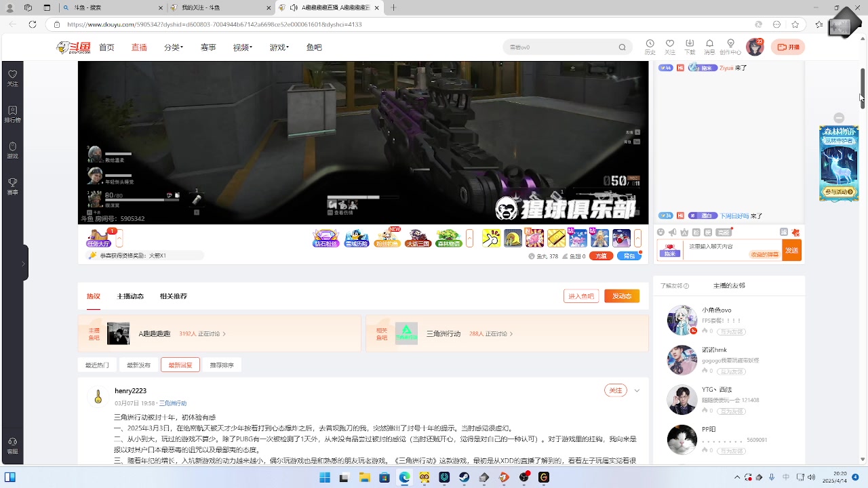This screenshot has height=488, width=868.
Task: Switch to the 热议 tab
Action: point(94,296)
